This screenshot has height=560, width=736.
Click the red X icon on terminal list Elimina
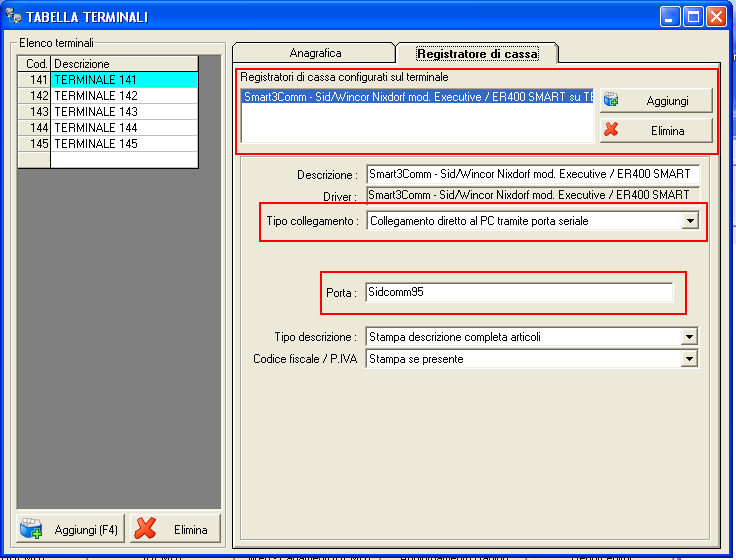click(x=145, y=529)
